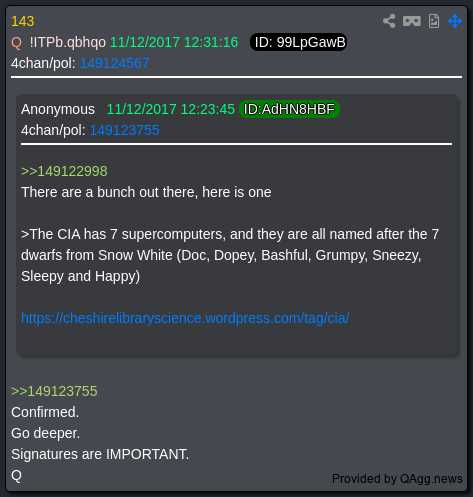Click the CIA supercomputers quoted greentext
Image resolution: width=473 pixels, height=497 pixels.
(x=230, y=255)
